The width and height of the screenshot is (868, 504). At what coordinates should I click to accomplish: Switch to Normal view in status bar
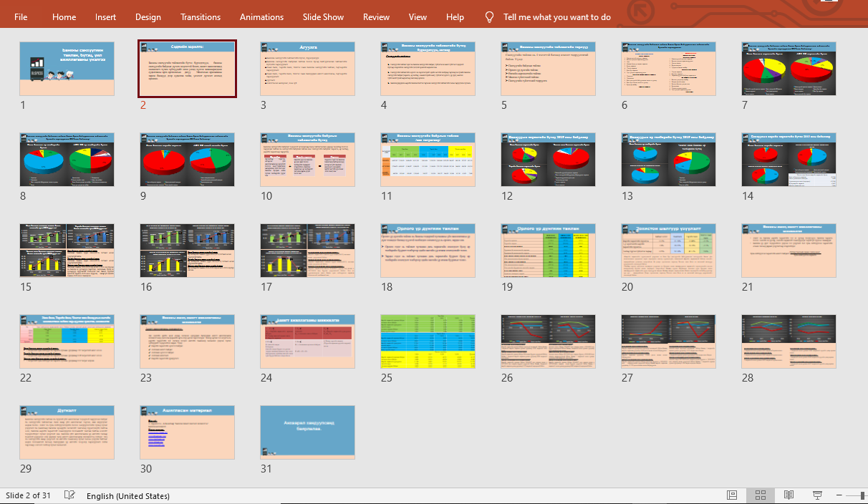point(732,495)
